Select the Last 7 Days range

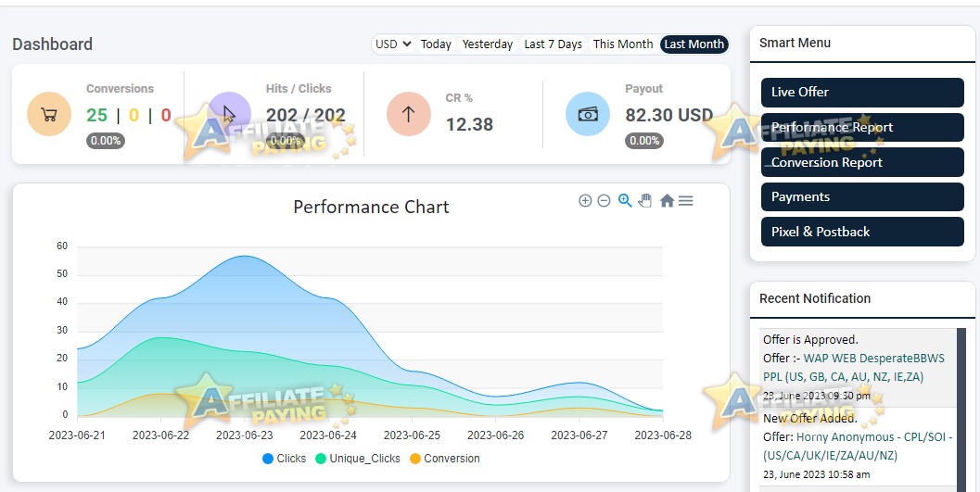[x=554, y=44]
